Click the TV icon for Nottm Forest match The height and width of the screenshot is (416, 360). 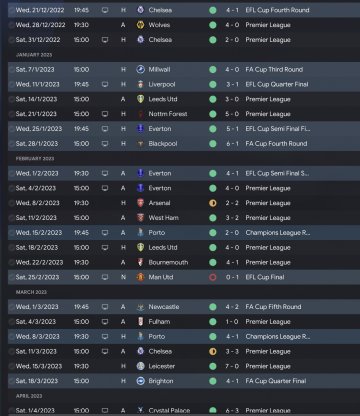(105, 114)
